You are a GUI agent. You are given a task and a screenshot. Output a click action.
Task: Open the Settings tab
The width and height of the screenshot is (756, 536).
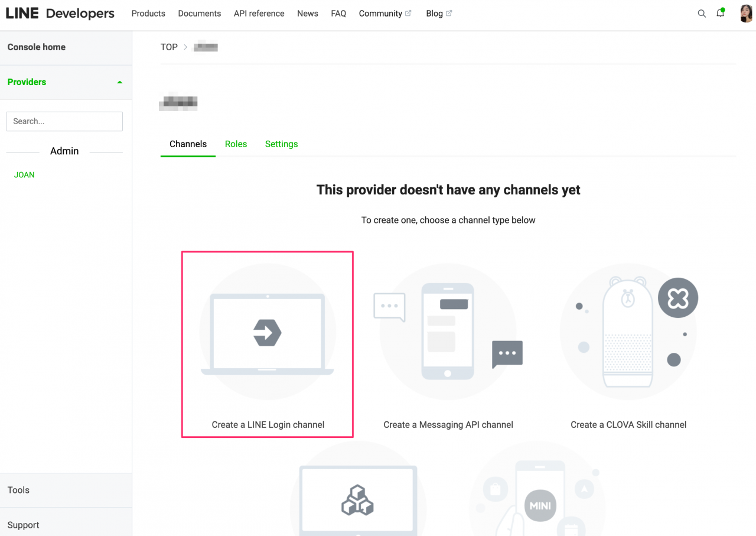[x=281, y=144]
